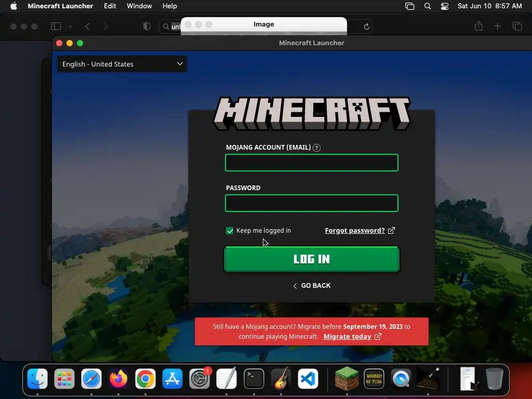Expand the Safari sidebar tab group chevron
This screenshot has height=399, width=532.
[70, 26]
